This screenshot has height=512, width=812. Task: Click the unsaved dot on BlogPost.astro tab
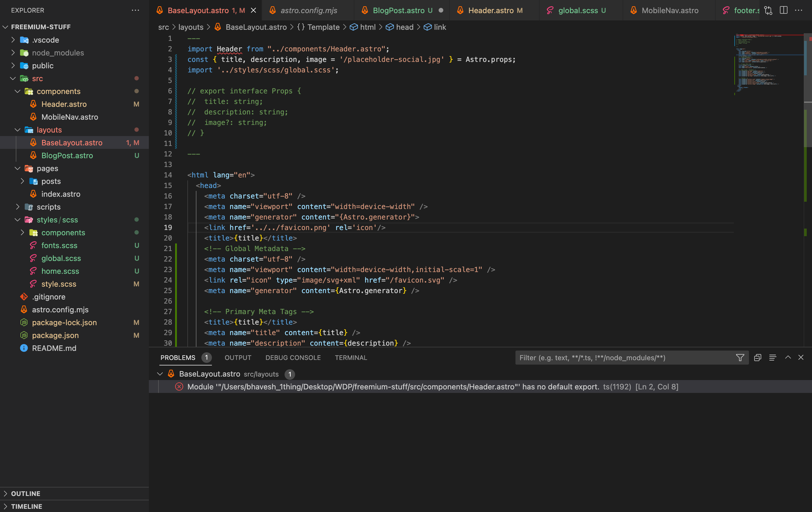tap(441, 11)
